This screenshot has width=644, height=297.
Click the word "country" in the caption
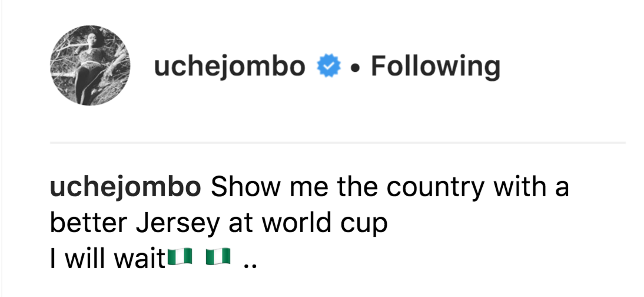pos(427,188)
